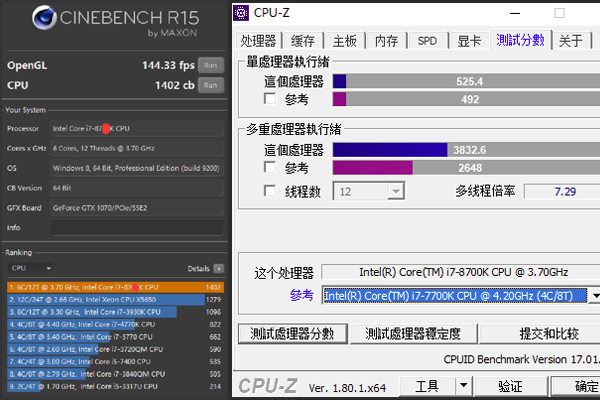Image resolution: width=600 pixels, height=400 pixels.
Task: Switch to the 显卡 tab
Action: (469, 41)
